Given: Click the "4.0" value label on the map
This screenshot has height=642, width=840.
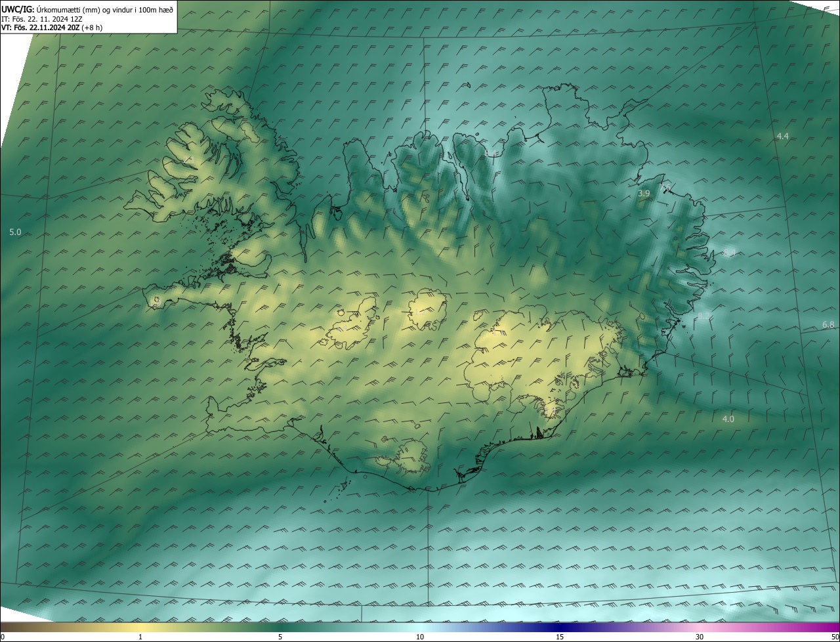Looking at the screenshot, I should (x=728, y=419).
